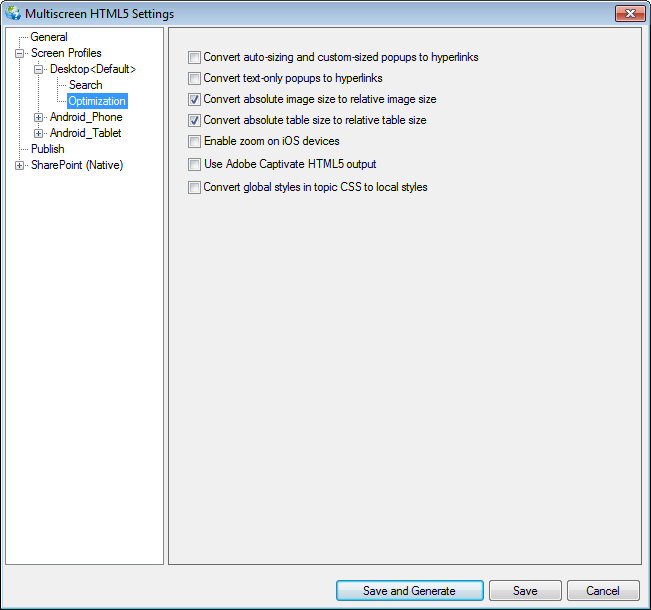Cancel the settings dialog
Viewport: 651px width, 610px height.
coord(603,591)
